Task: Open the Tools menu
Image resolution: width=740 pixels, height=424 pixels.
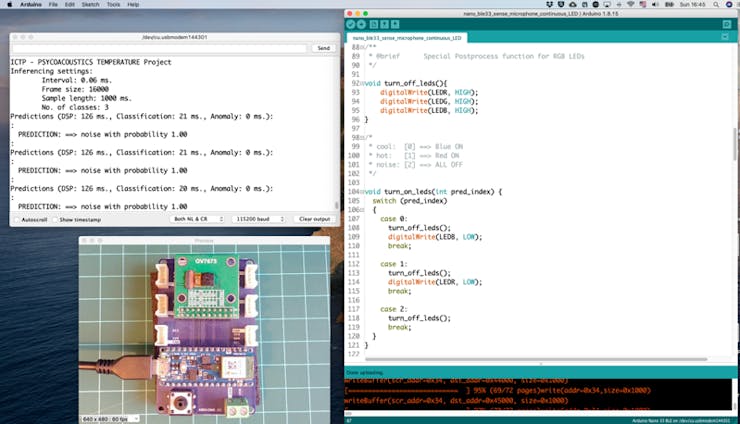Action: pos(113,4)
